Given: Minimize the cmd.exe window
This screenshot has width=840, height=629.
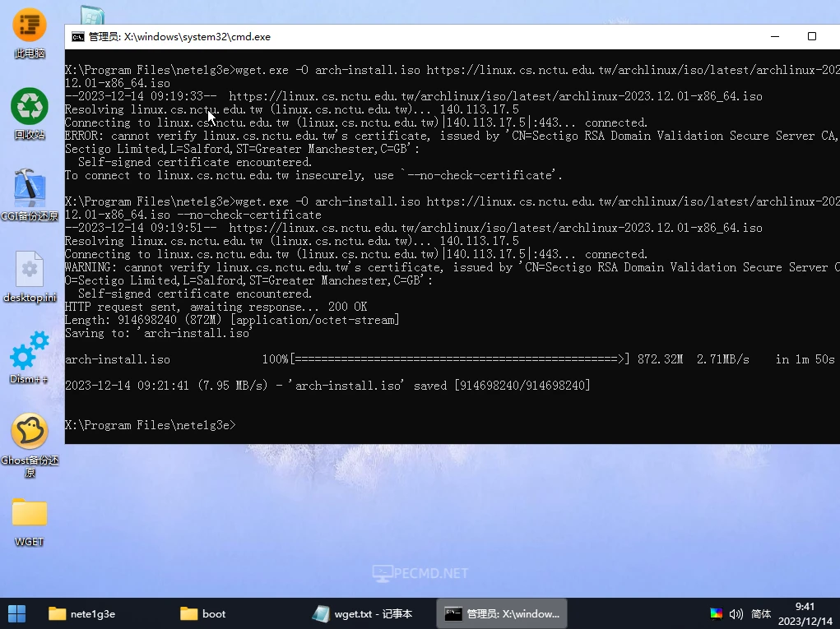Looking at the screenshot, I should tap(775, 36).
